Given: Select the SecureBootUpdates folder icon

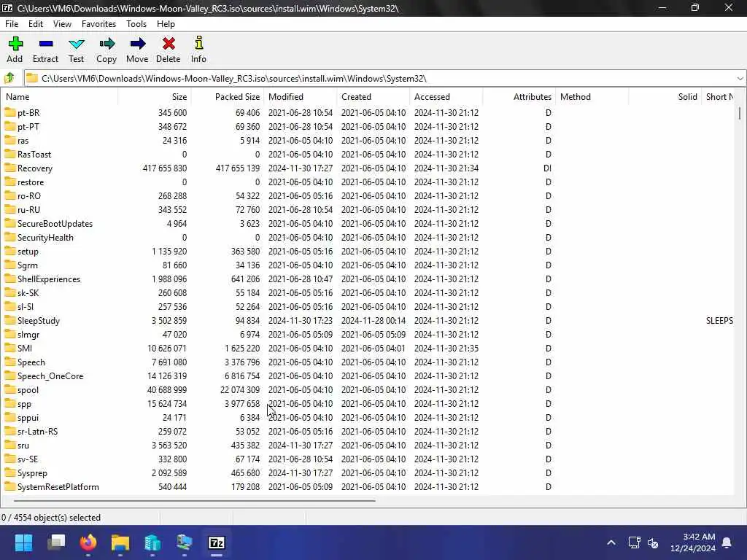Looking at the screenshot, I should coord(10,223).
